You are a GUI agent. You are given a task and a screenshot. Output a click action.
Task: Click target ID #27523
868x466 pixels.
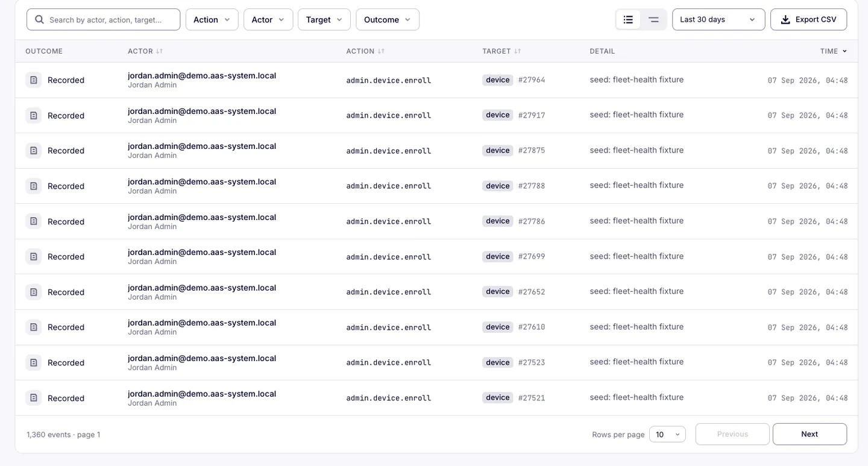532,362
